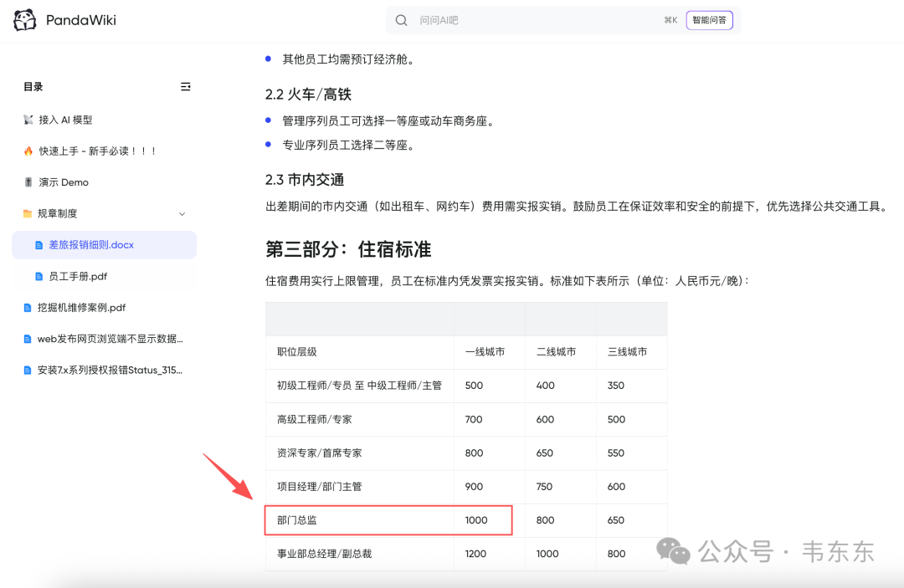Click the 演示 Demo document icon
The width and height of the screenshot is (904, 588).
(x=28, y=182)
